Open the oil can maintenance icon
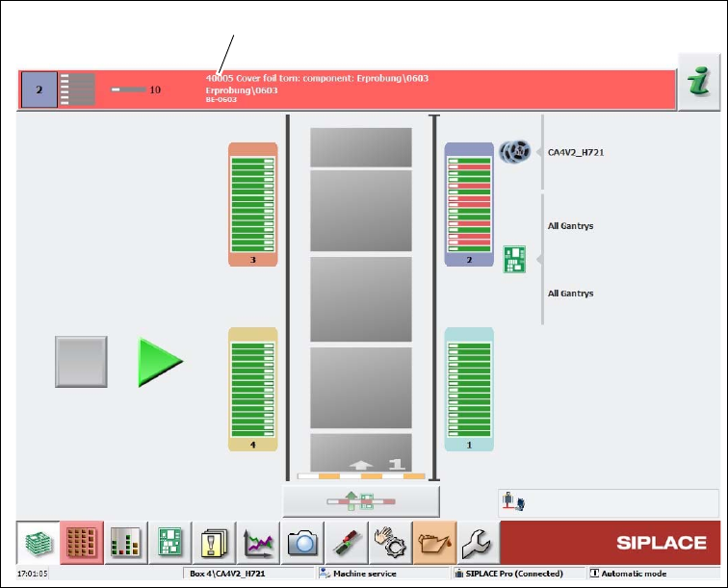 pyautogui.click(x=435, y=543)
